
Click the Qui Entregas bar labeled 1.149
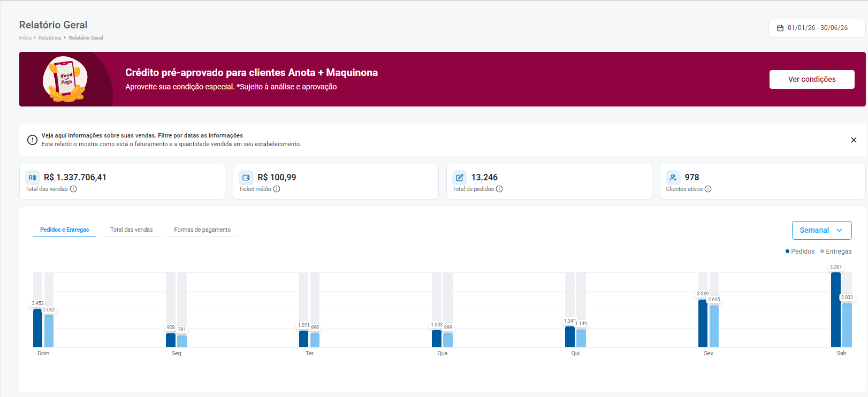pyautogui.click(x=581, y=339)
